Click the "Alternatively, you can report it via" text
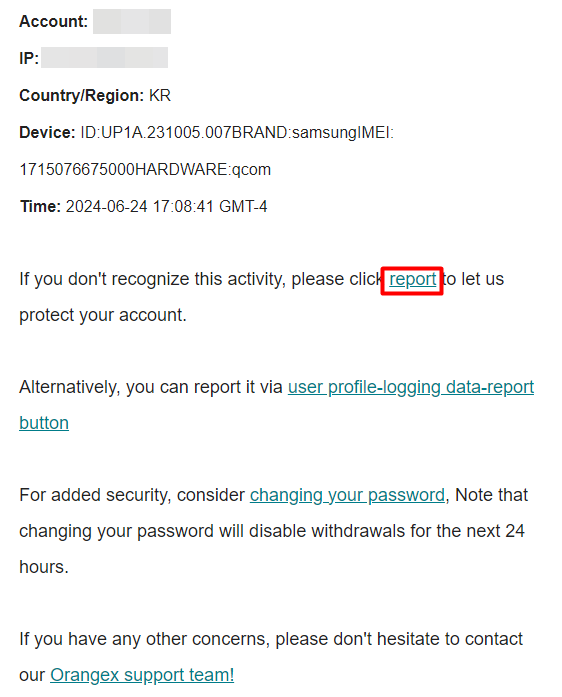The width and height of the screenshot is (562, 697). [x=151, y=388]
